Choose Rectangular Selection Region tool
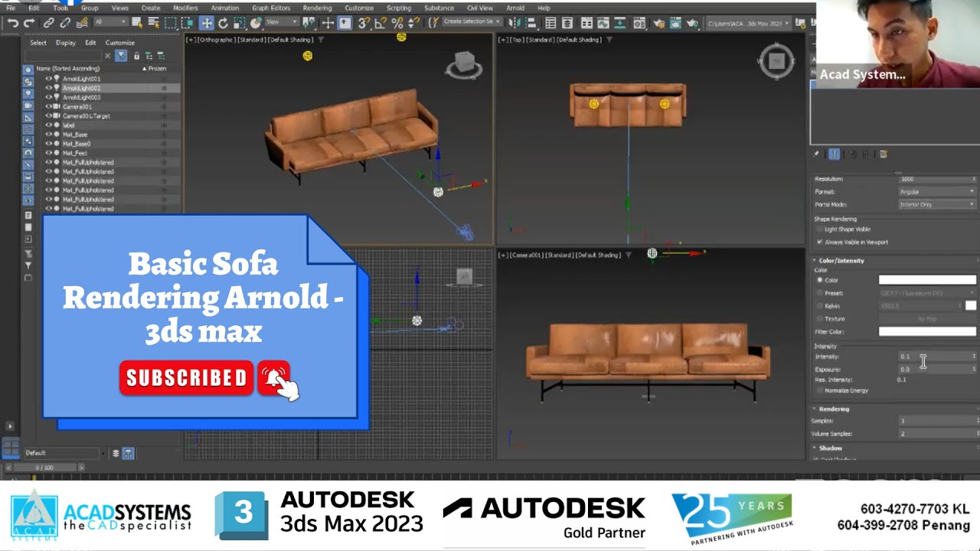This screenshot has width=980, height=551. tap(170, 23)
